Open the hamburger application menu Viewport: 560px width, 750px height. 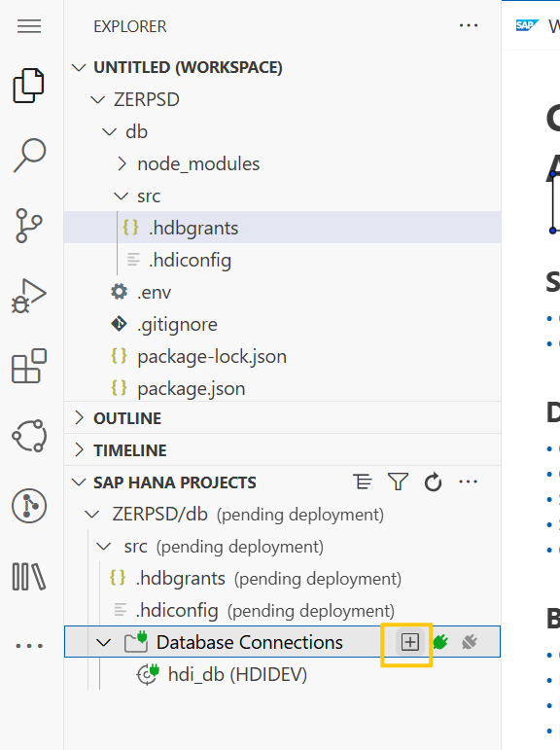coord(29,26)
